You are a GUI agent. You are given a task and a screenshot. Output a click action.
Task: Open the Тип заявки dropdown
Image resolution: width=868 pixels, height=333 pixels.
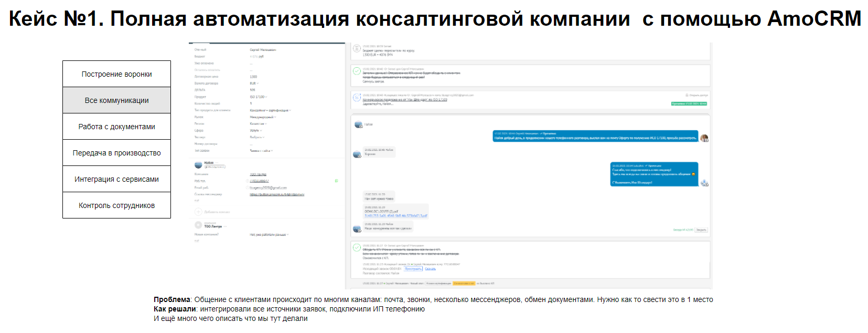(261, 151)
